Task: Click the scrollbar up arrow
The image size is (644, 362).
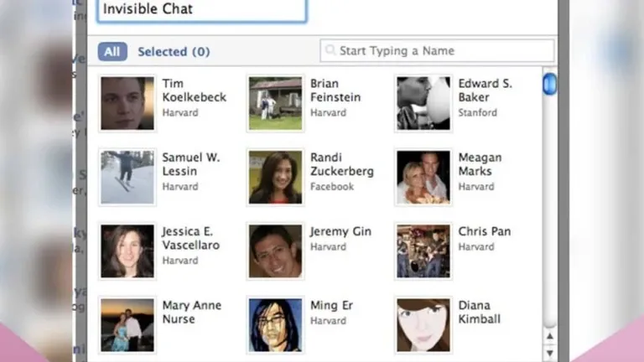Action: tap(550, 337)
